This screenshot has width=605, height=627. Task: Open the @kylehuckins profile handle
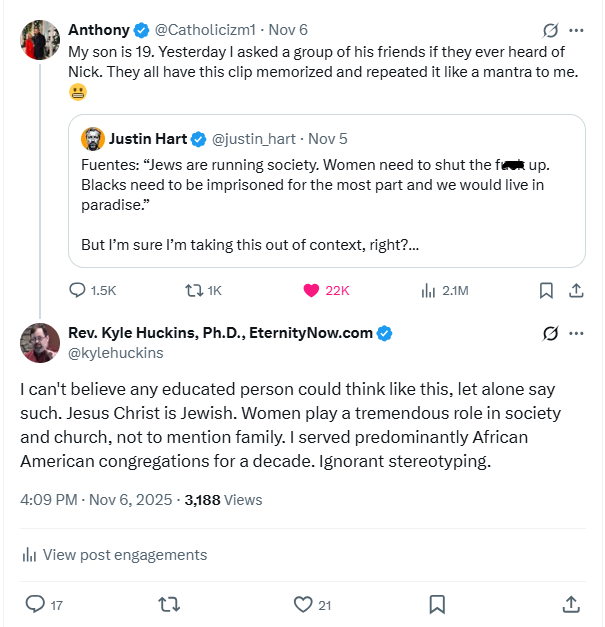pyautogui.click(x=115, y=353)
